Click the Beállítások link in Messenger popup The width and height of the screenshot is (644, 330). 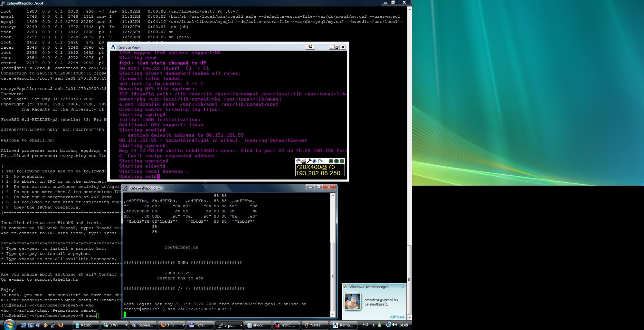396,317
